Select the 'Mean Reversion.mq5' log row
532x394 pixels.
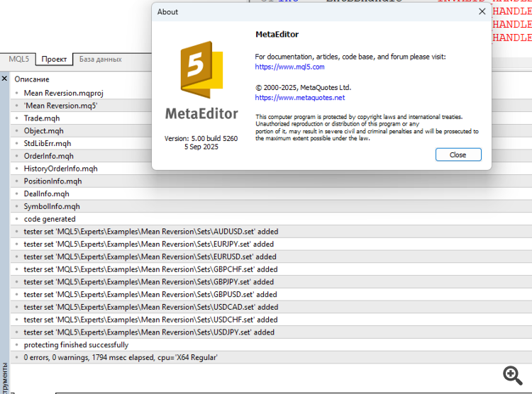[271, 106]
